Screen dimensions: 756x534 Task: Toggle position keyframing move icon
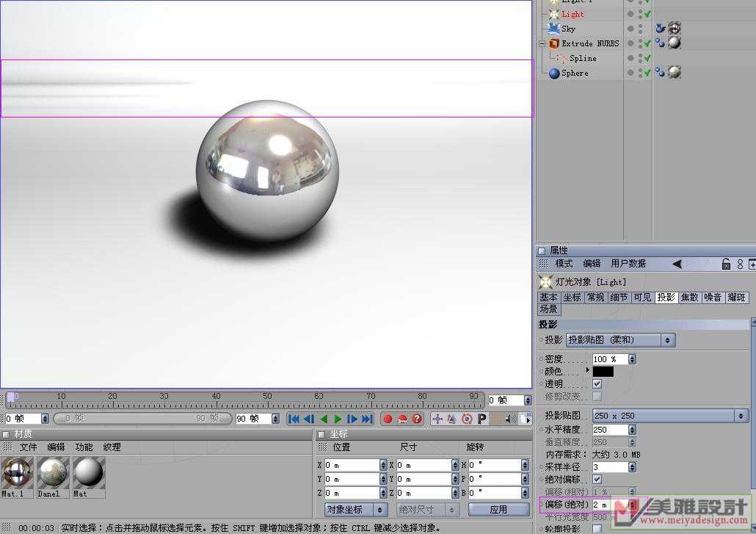(437, 419)
